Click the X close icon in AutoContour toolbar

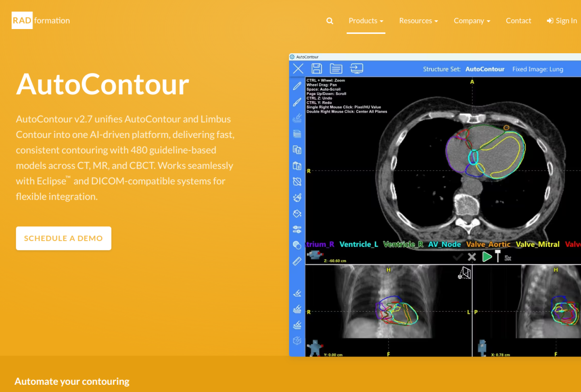click(298, 69)
